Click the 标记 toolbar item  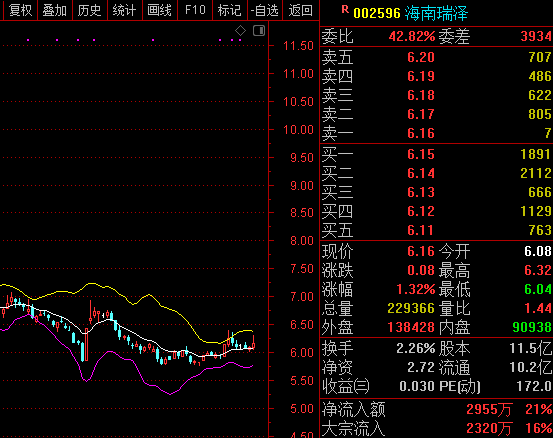[230, 10]
